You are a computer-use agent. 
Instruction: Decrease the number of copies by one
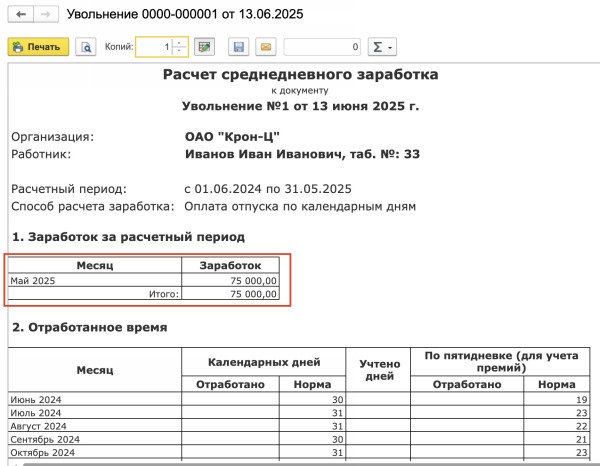tap(179, 51)
